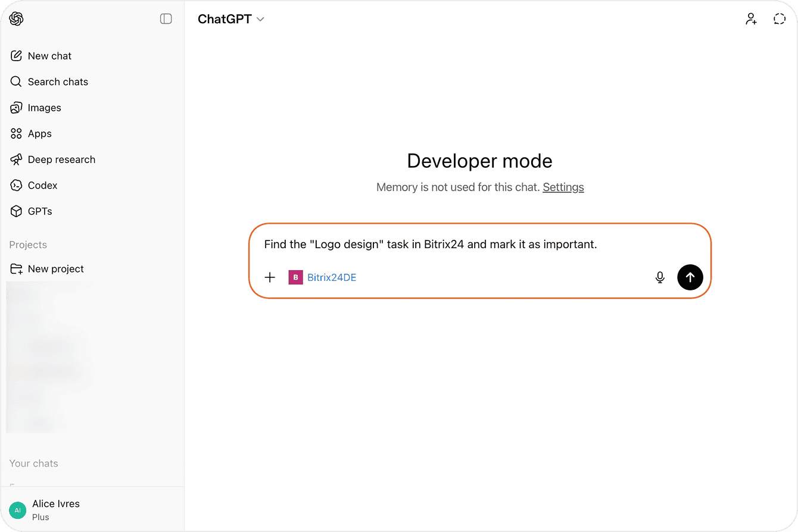Open the Images section in sidebar
This screenshot has height=532, width=798.
click(44, 108)
